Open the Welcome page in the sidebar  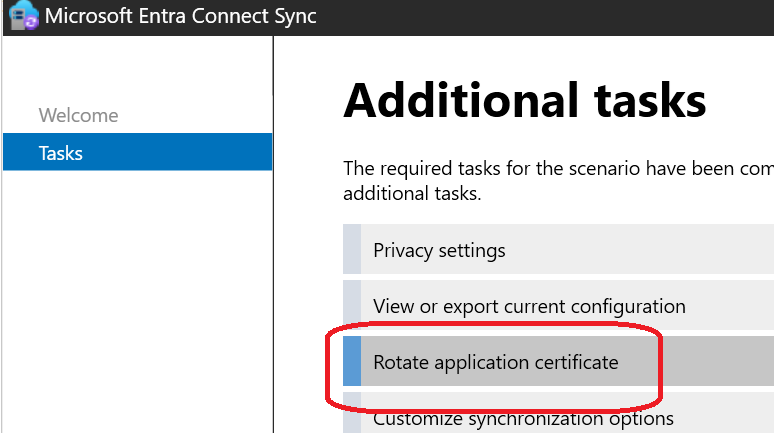(78, 115)
